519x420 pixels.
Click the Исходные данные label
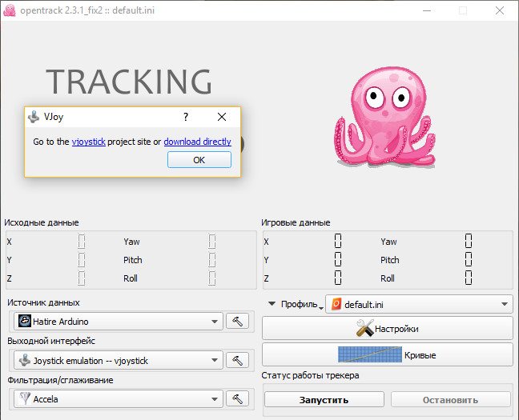click(x=42, y=222)
